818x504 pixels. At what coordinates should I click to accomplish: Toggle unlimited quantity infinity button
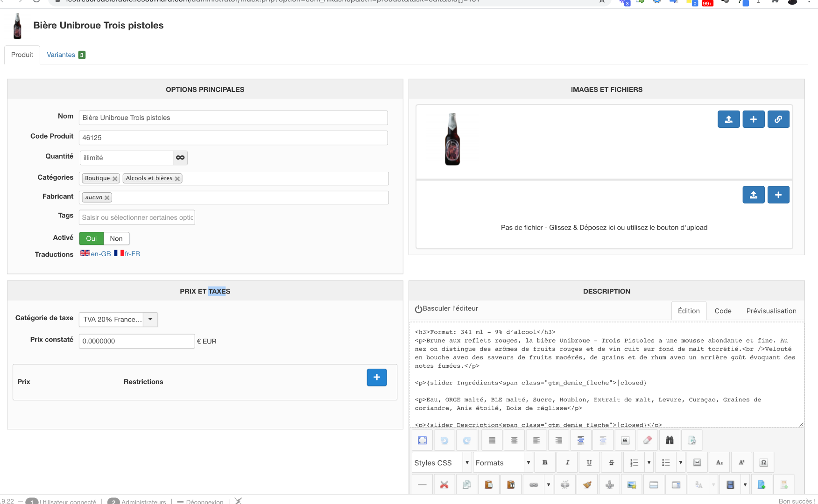[180, 158]
